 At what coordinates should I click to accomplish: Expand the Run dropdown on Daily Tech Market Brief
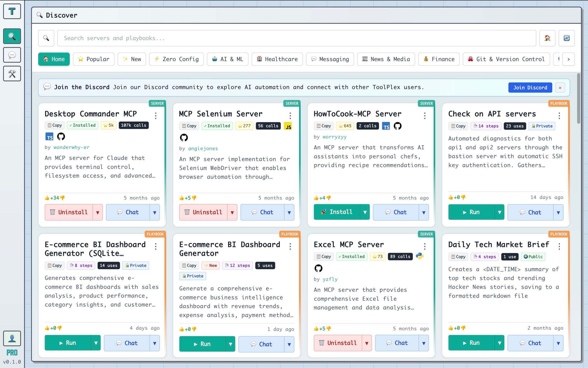coord(499,343)
